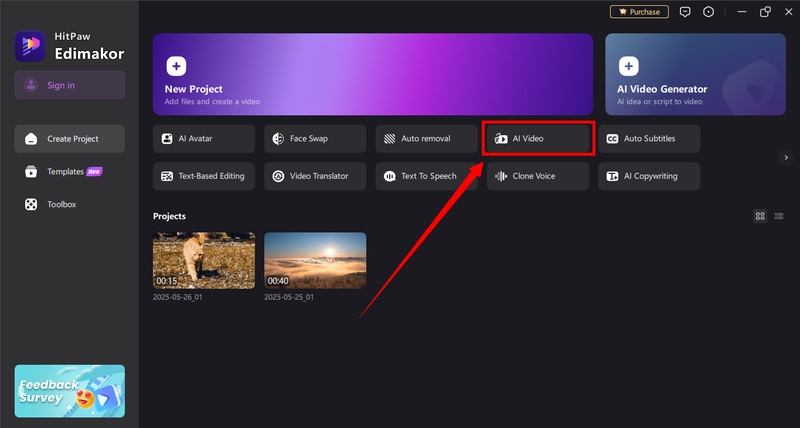Open the Auto removal tool

click(427, 139)
